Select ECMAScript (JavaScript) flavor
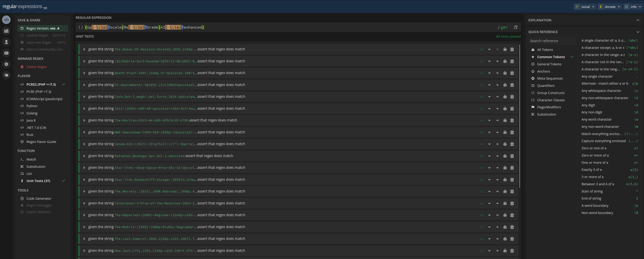 [x=44, y=99]
